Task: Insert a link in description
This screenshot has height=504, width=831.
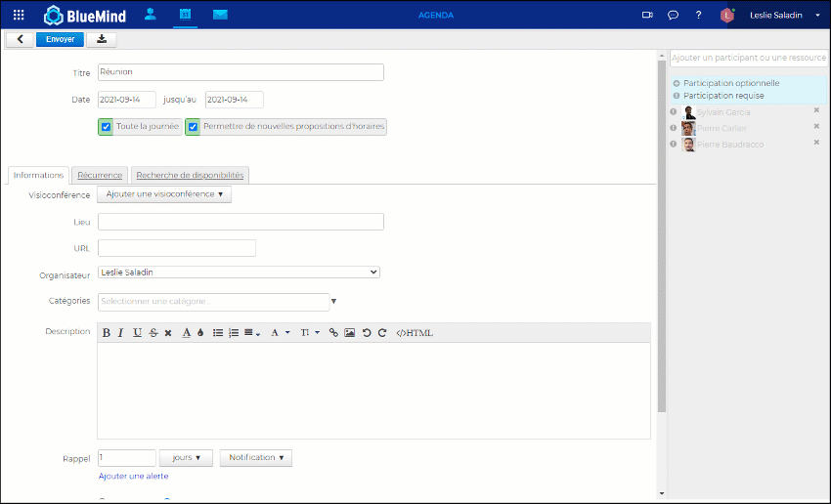Action: coord(333,333)
